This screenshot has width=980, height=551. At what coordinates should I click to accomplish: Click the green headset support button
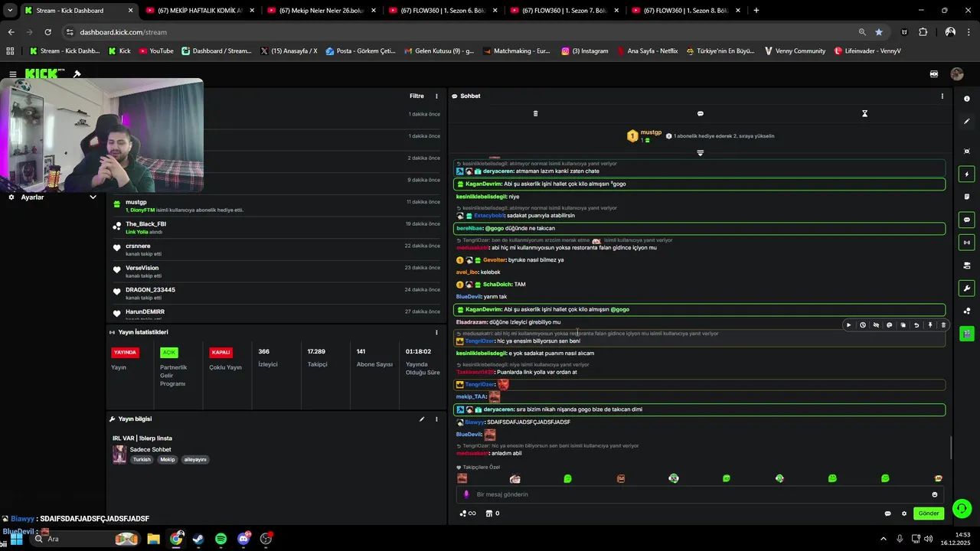pos(962,508)
